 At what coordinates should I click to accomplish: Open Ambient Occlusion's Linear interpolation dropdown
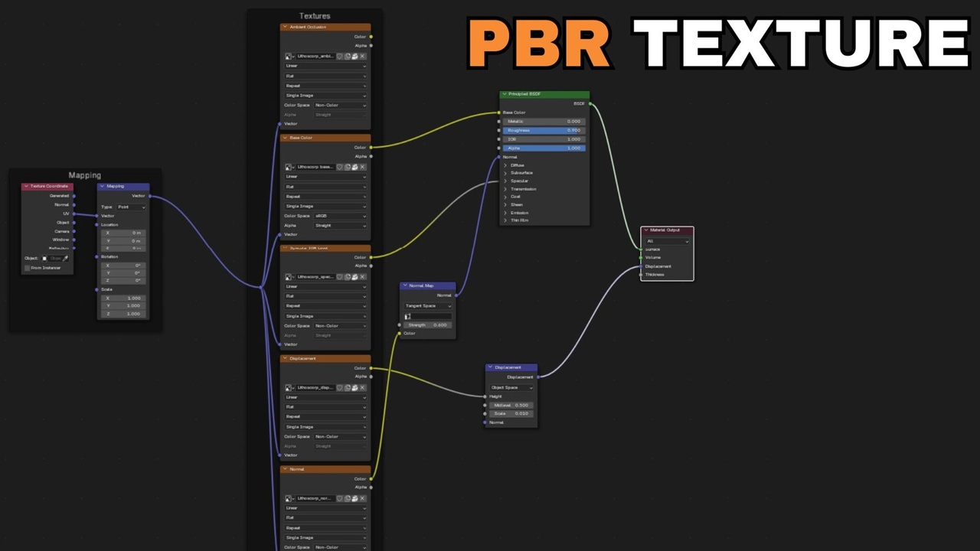click(325, 66)
